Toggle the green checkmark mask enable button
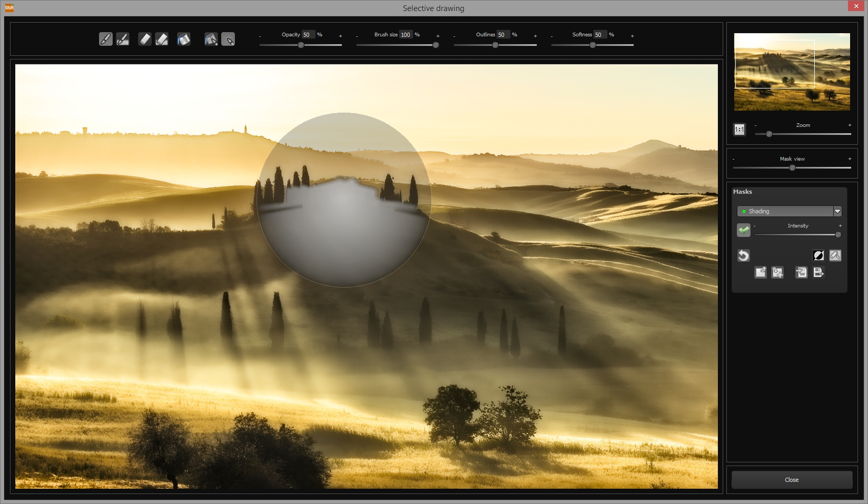The image size is (868, 504). [x=744, y=230]
